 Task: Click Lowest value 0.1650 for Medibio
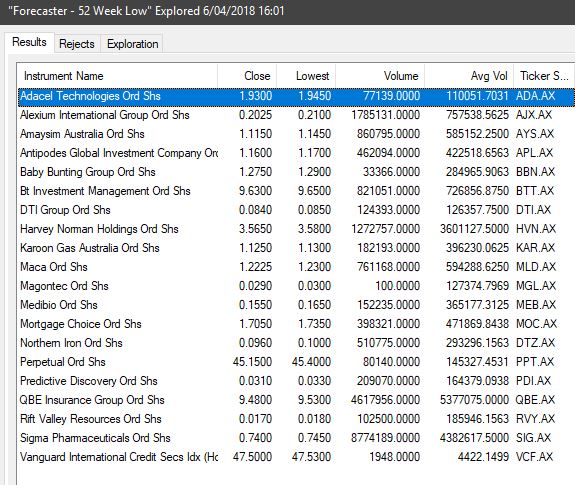pos(315,305)
